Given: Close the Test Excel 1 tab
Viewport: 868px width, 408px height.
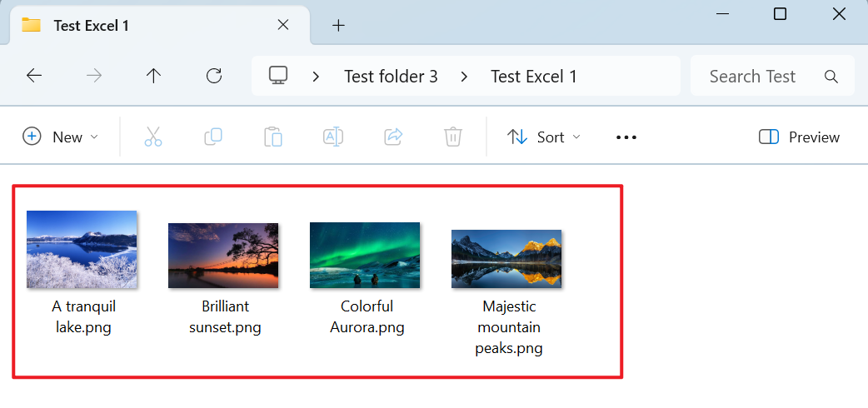Looking at the screenshot, I should click(283, 25).
